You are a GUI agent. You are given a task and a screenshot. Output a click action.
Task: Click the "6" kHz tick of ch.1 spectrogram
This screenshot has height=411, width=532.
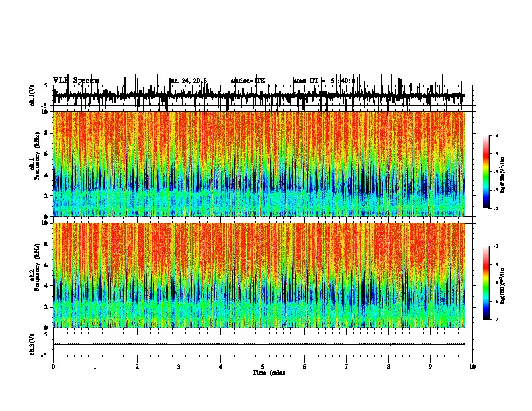tap(47, 154)
